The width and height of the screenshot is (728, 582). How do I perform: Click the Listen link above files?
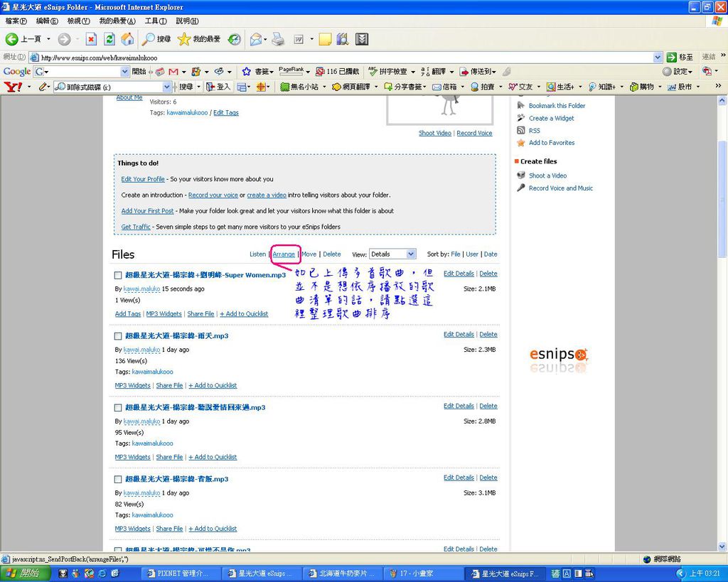pos(257,254)
